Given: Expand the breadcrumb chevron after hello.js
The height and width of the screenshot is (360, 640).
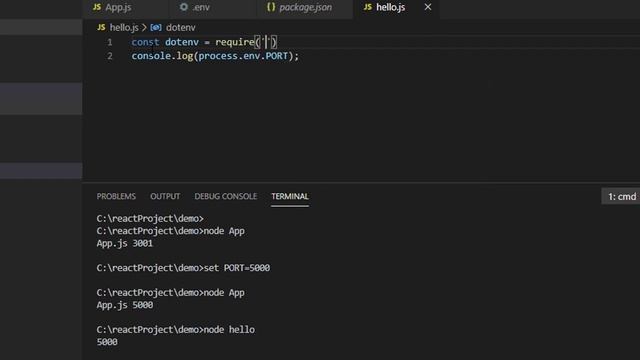Looking at the screenshot, I should (x=144, y=28).
